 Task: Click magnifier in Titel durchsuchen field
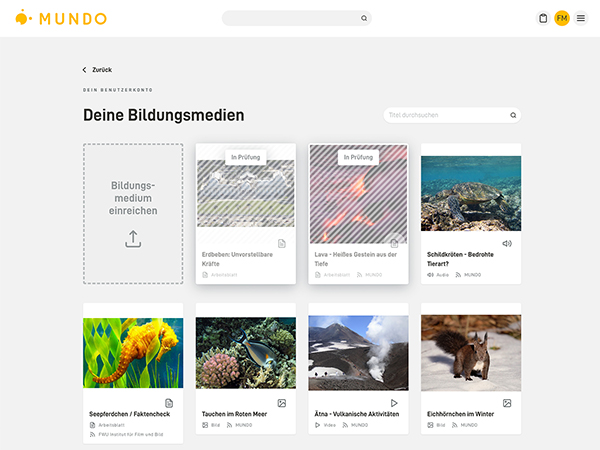point(513,115)
